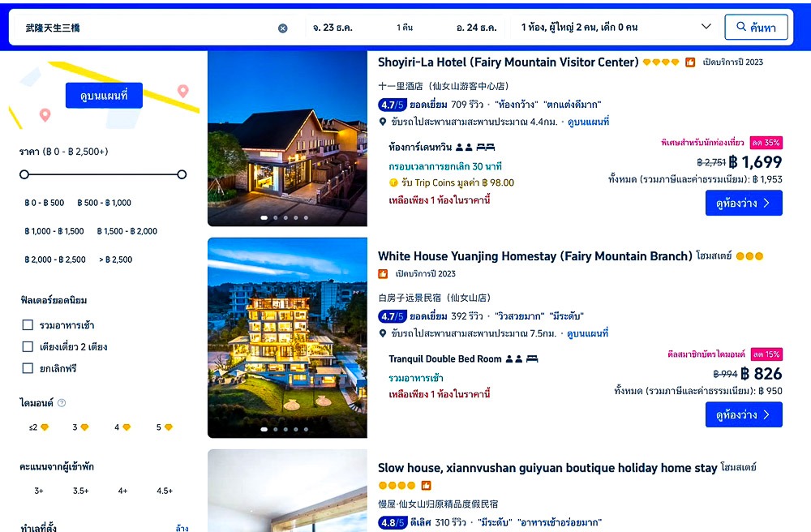Image resolution: width=811 pixels, height=532 pixels.
Task: Click ดูห้องว่าง for White House Yuanjing
Action: point(744,414)
